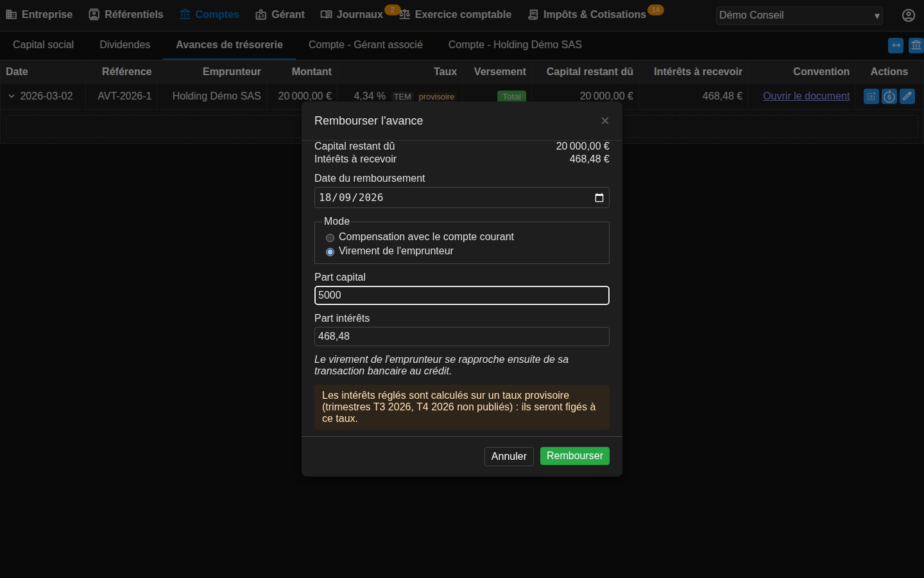
Task: Focus the Part intérêts input field
Action: (461, 337)
